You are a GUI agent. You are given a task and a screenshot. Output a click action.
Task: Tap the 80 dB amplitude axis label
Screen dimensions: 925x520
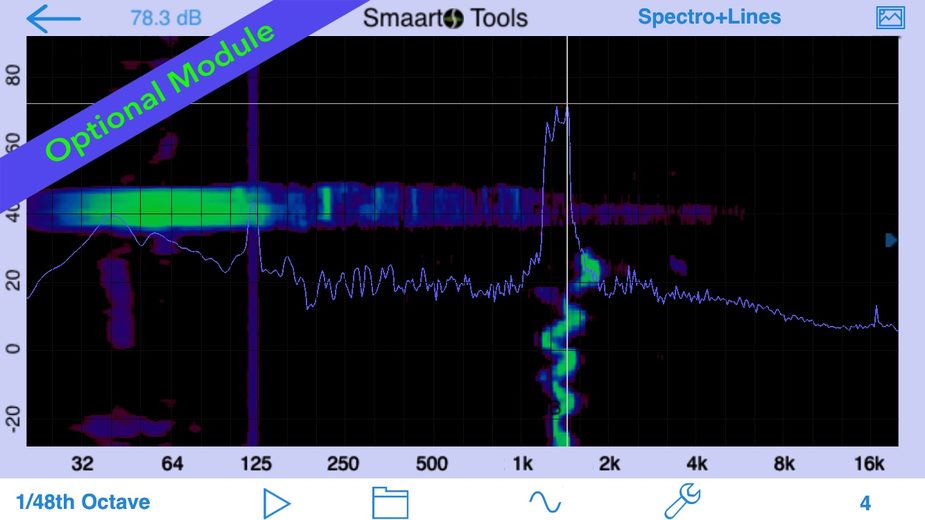click(12, 76)
